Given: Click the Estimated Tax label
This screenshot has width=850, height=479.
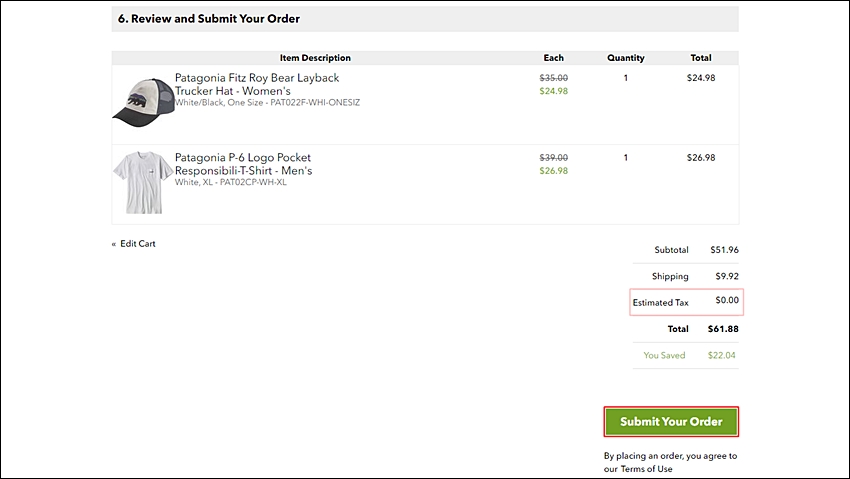Looking at the screenshot, I should 660,303.
